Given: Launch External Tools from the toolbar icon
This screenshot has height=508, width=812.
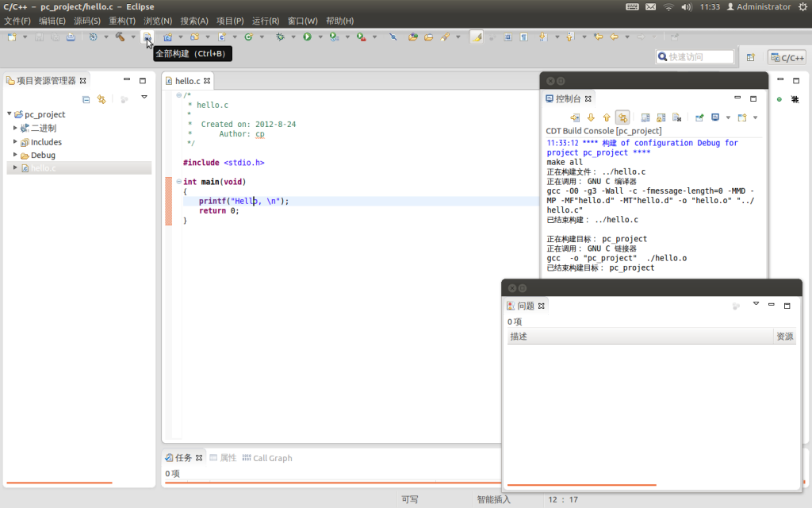Looking at the screenshot, I should pos(361,37).
